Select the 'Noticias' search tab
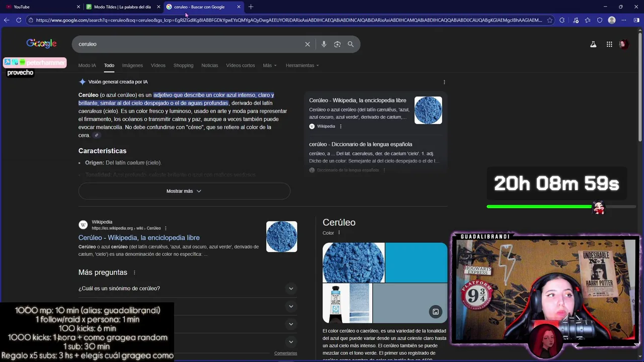The width and height of the screenshot is (644, 362). [210, 65]
